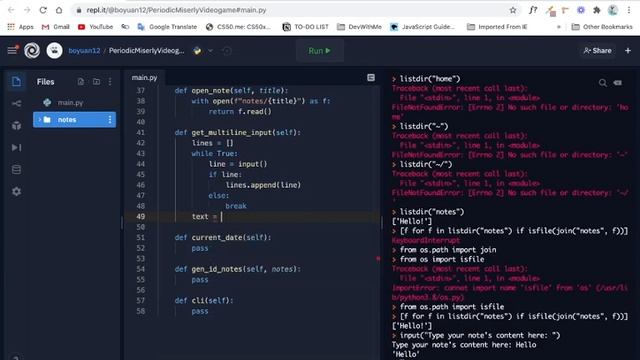Click the KeyboardInterrupt console message
640x360 pixels.
(x=426, y=240)
